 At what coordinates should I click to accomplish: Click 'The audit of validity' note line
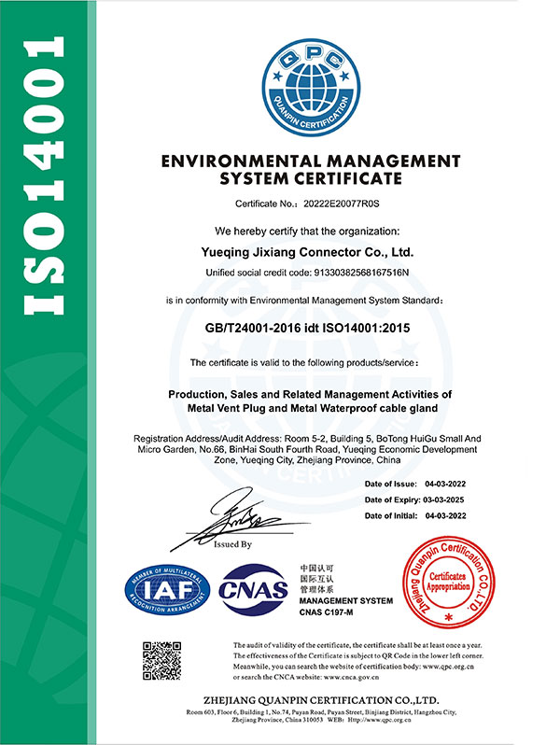357,645
